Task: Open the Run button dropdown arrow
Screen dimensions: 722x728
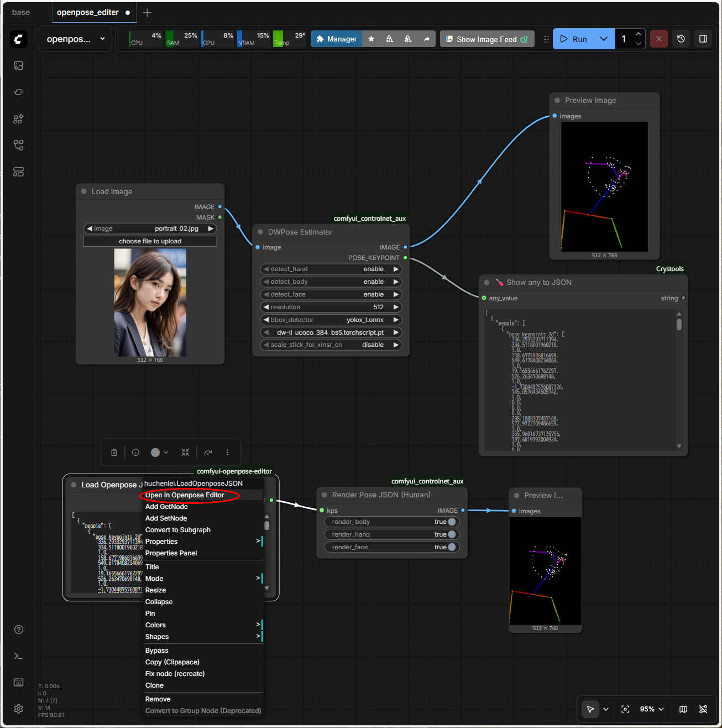Action: pyautogui.click(x=604, y=39)
